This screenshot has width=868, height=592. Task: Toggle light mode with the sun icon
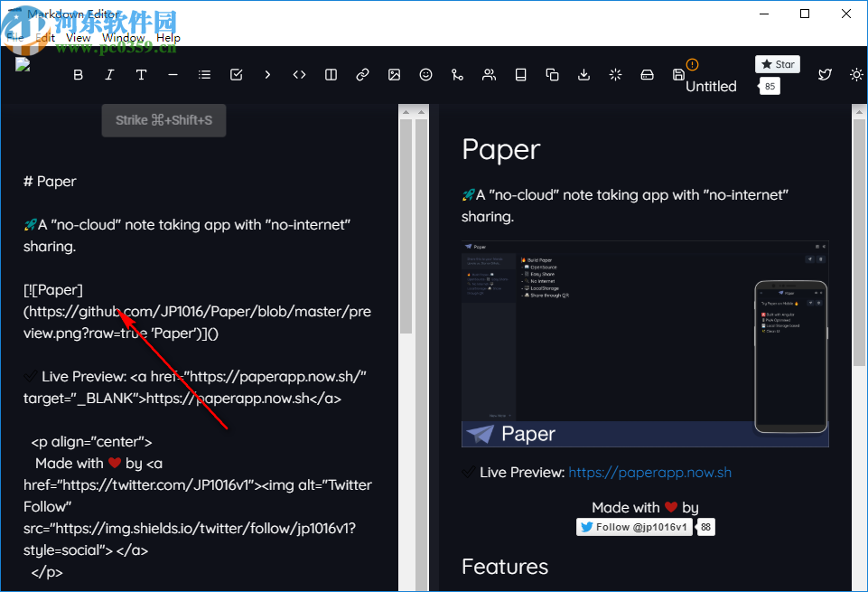click(x=856, y=74)
